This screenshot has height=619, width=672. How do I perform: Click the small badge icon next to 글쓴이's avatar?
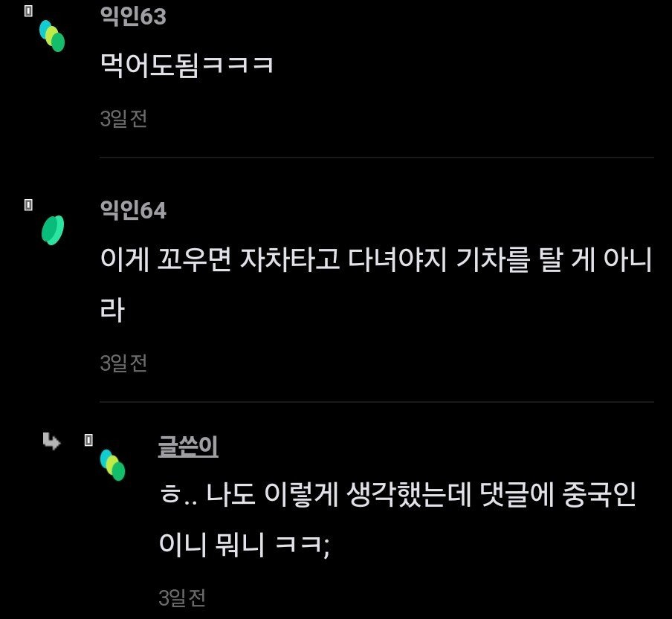point(88,440)
